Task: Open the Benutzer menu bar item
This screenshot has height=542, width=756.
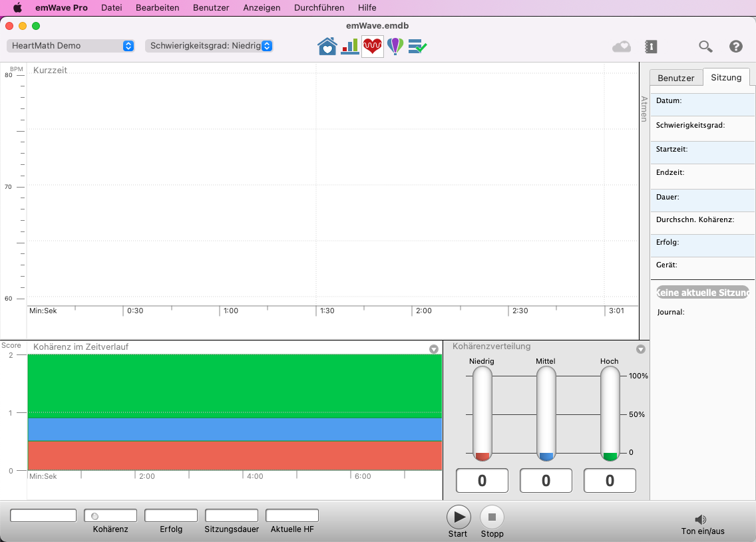Action: point(211,8)
